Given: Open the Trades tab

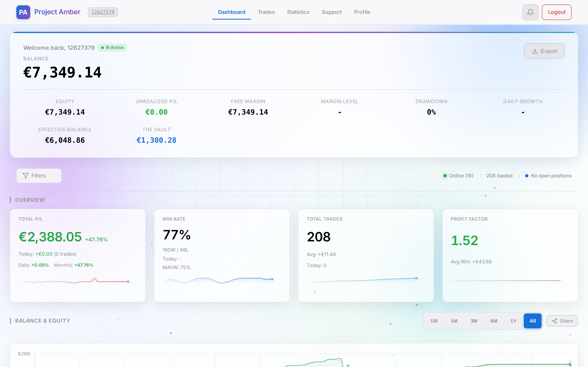Looking at the screenshot, I should (266, 12).
